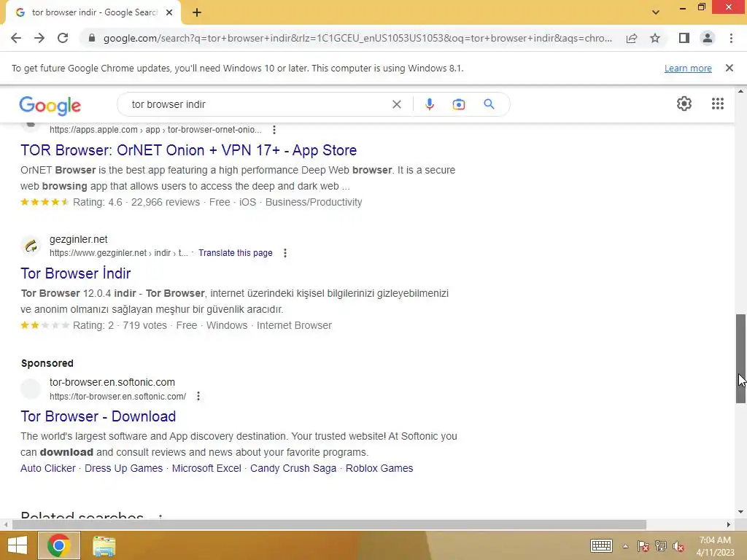Screen dimensions: 747x560
Task: Click the gezginler.net site favicon
Action: pos(31,246)
